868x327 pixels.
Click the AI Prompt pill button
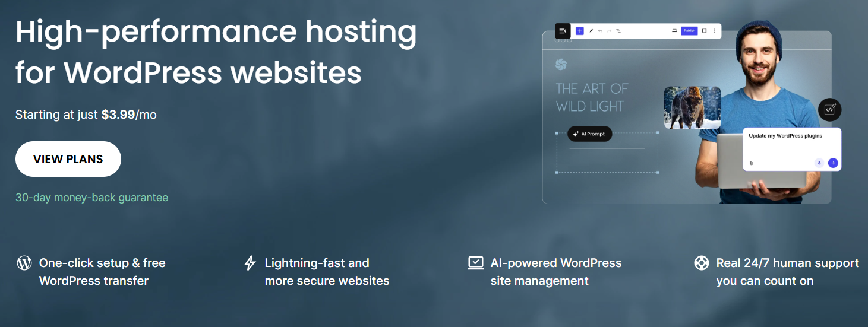pos(589,134)
